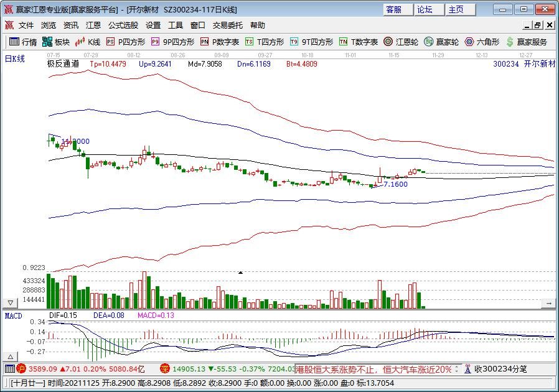Click the DEA=0.08 value
559x392 pixels.
tap(109, 315)
